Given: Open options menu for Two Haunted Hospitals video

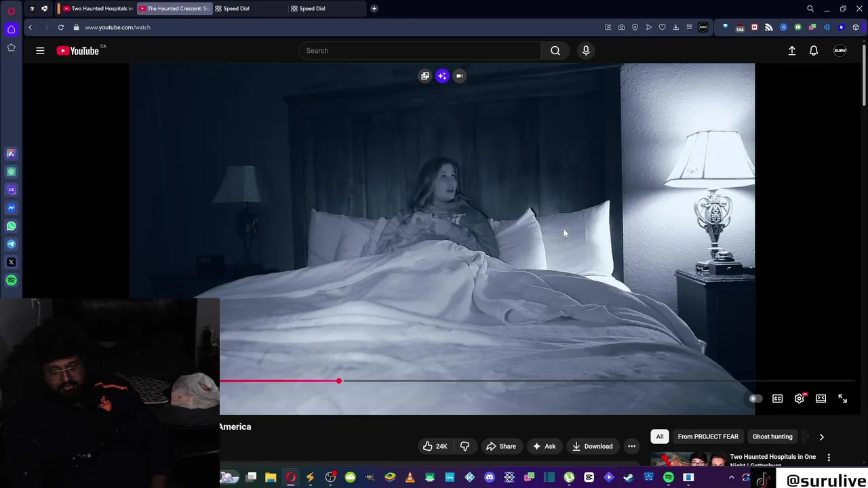Looking at the screenshot, I should (829, 457).
